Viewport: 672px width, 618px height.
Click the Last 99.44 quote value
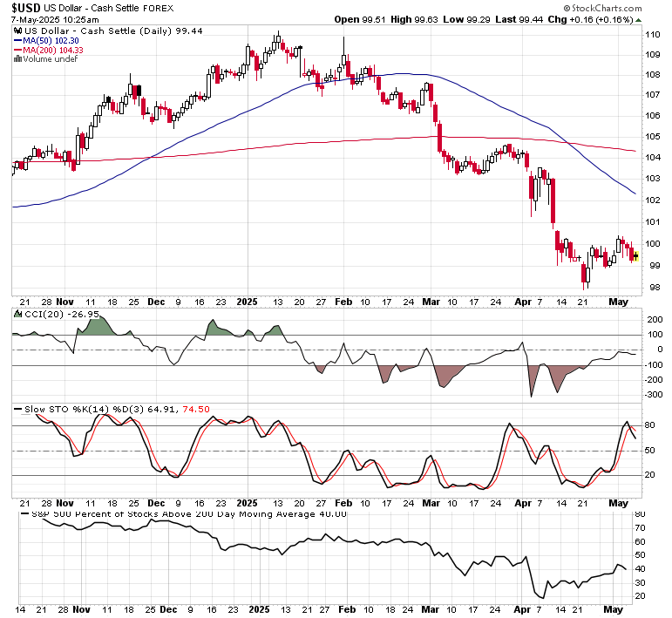tap(519, 20)
